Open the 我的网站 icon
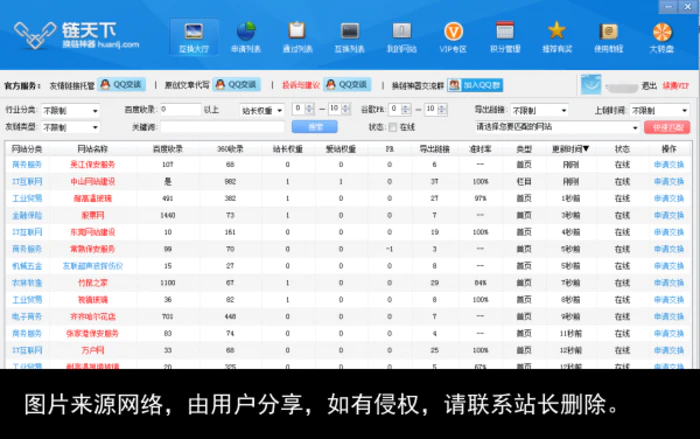 coord(401,38)
